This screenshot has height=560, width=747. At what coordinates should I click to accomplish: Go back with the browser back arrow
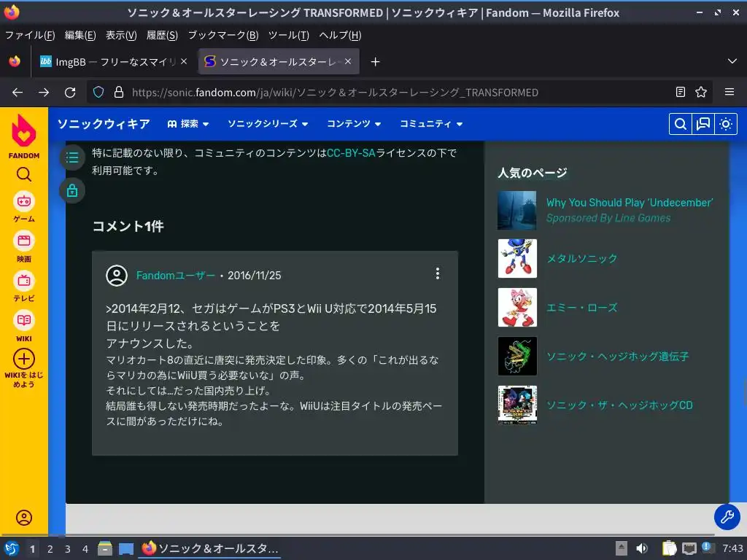point(18,93)
